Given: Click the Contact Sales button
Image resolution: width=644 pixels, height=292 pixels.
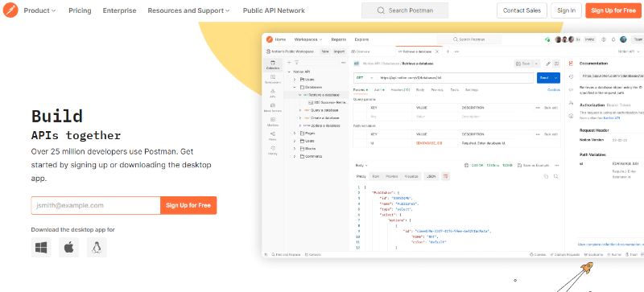Looking at the screenshot, I should coord(522,10).
